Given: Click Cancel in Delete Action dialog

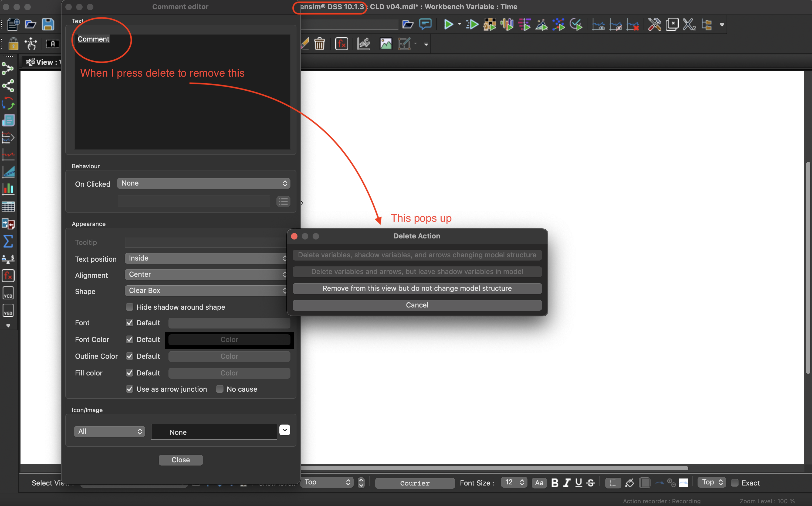Looking at the screenshot, I should click(x=417, y=305).
